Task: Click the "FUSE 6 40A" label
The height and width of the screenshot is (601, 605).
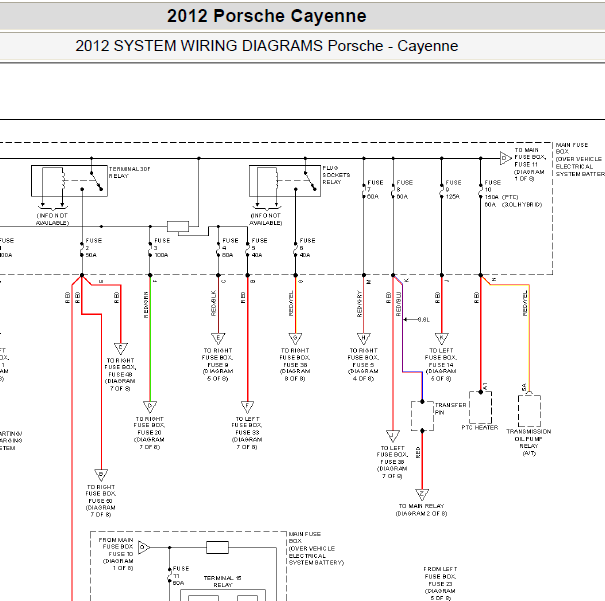Action: point(308,248)
